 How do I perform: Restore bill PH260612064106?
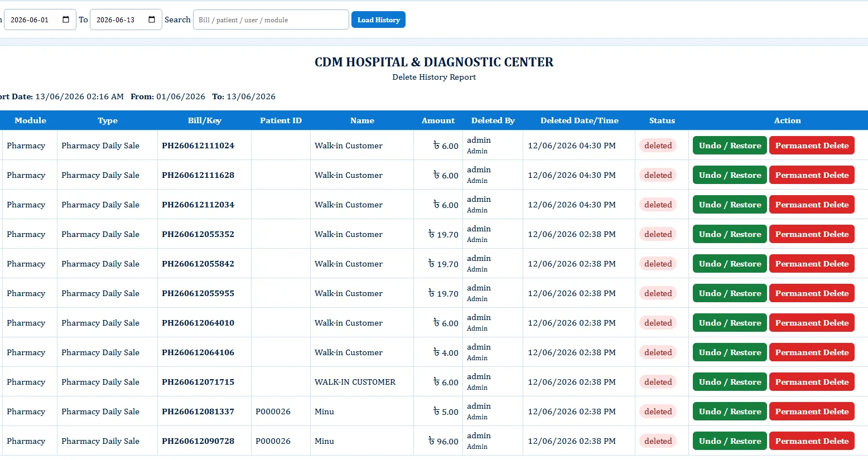tap(730, 352)
